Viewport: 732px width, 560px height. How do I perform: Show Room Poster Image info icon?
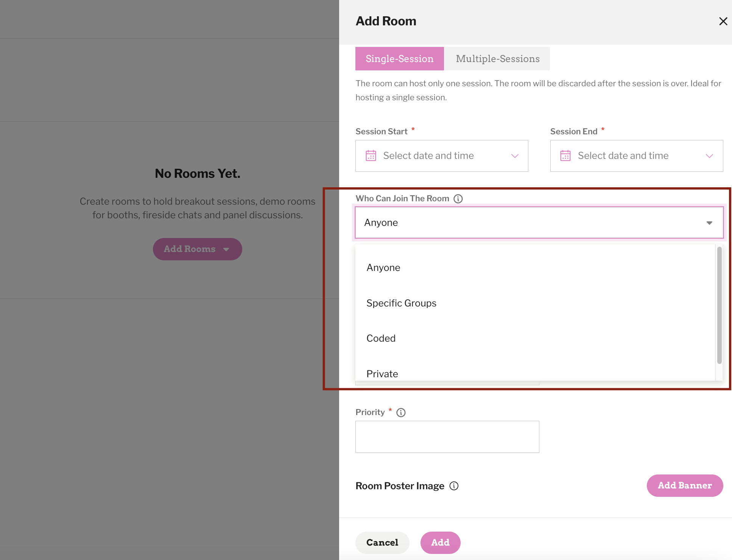coord(454,486)
